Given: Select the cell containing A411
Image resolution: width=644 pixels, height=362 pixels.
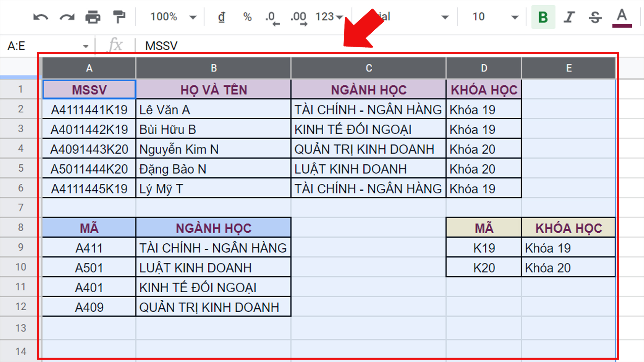Looking at the screenshot, I should click(89, 247).
